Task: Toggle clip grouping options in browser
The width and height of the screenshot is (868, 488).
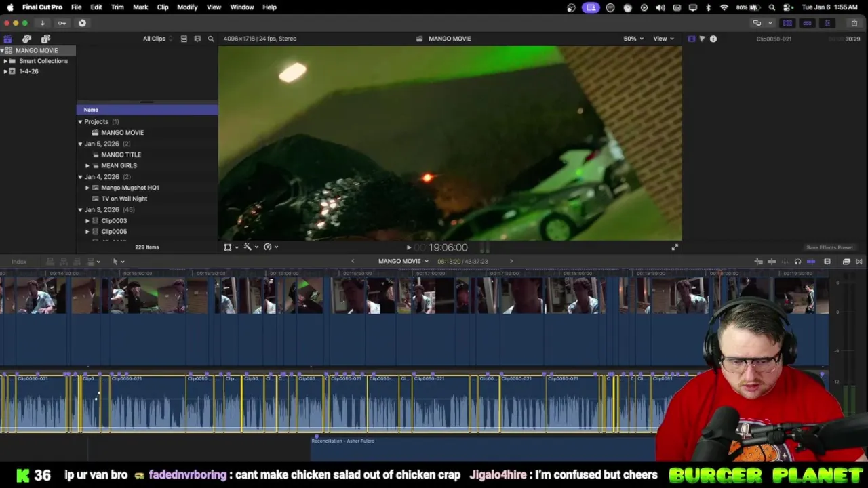Action: click(184, 39)
